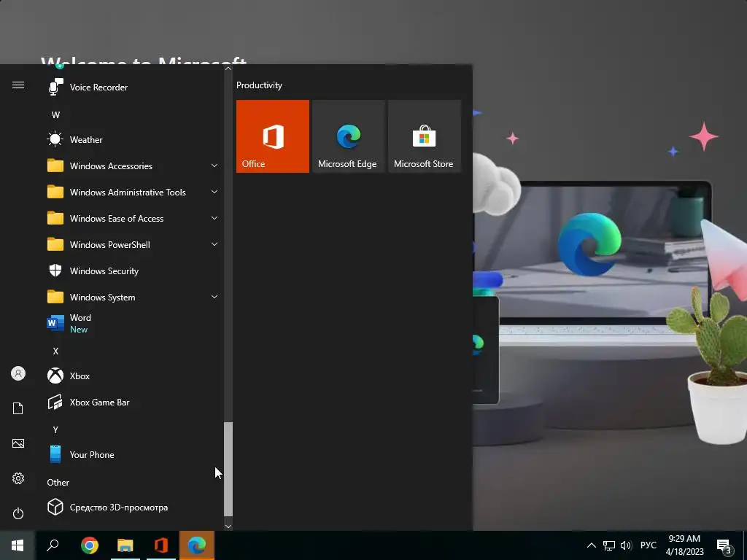
Task: Open the Documents sidebar icon
Action: (18, 408)
